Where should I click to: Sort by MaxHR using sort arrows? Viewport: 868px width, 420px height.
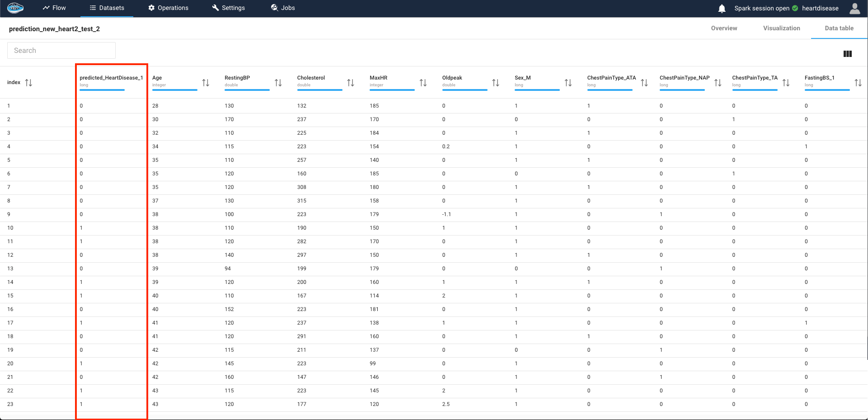point(423,83)
